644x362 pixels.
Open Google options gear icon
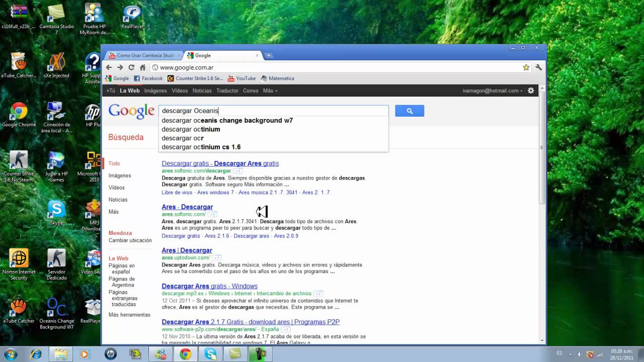click(x=531, y=90)
